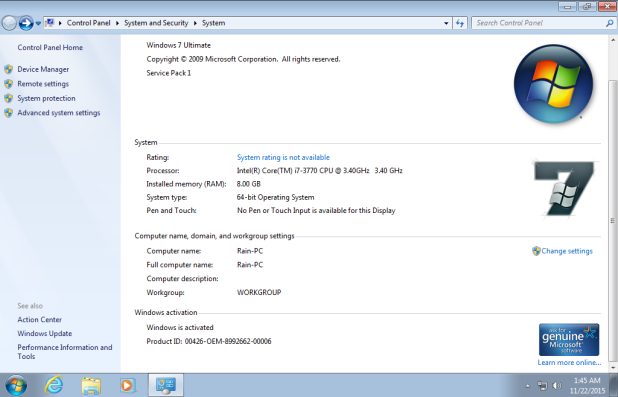Image resolution: width=618 pixels, height=397 pixels.
Task: Click the Product ID 00426-OEM-8992662-00006 text
Action: (209, 341)
